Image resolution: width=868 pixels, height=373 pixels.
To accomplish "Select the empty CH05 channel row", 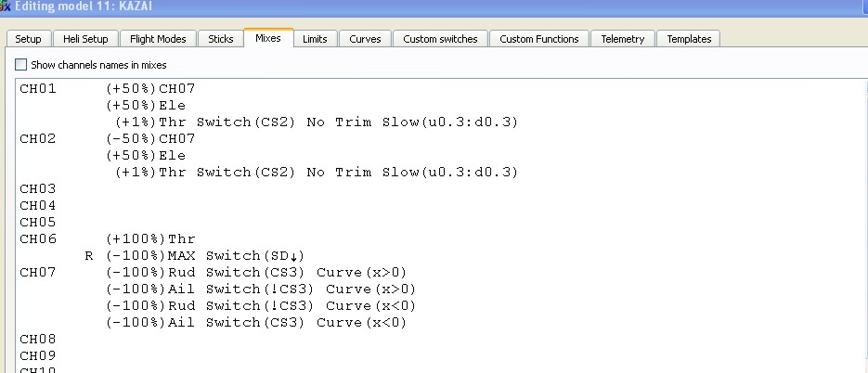I will click(38, 223).
